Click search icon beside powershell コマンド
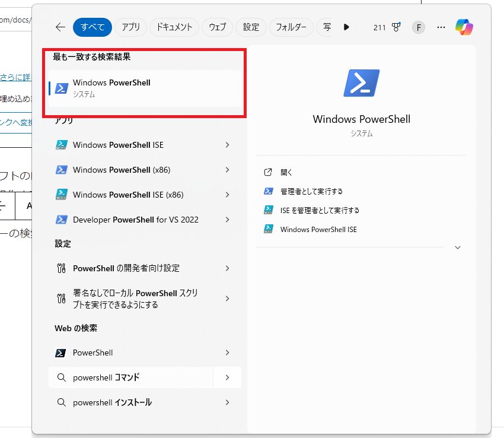 point(62,377)
